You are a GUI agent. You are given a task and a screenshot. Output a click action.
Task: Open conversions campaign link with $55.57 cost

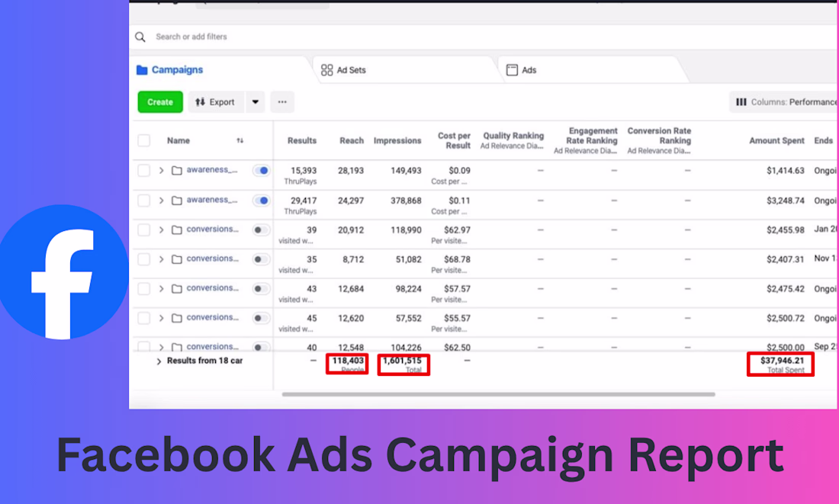point(213,317)
